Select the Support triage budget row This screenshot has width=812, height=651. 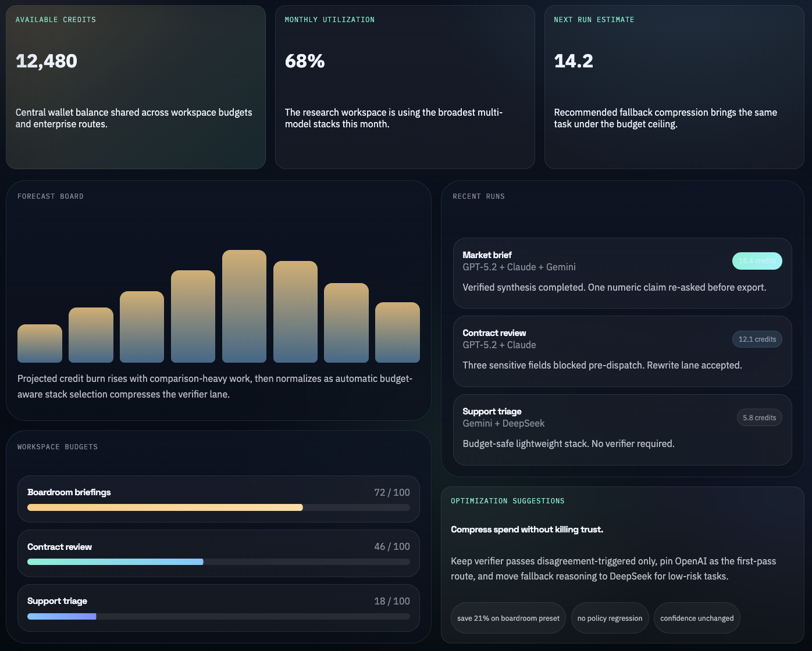coord(218,608)
